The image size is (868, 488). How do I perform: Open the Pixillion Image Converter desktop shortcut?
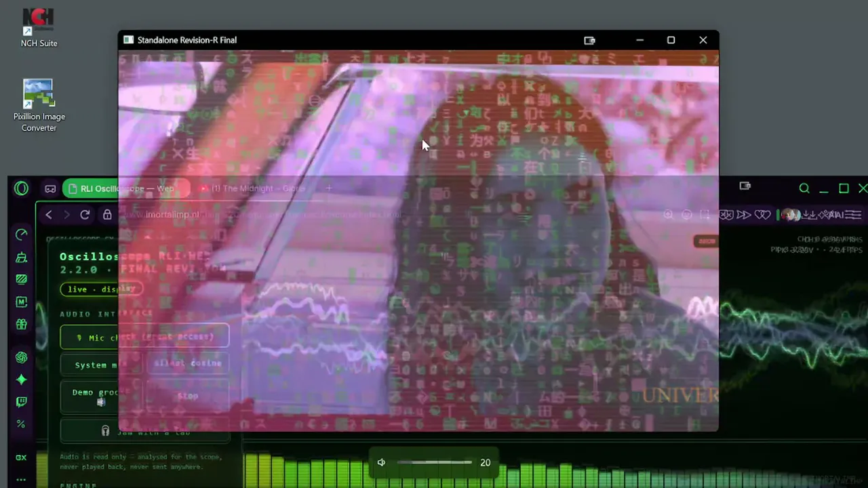point(39,105)
